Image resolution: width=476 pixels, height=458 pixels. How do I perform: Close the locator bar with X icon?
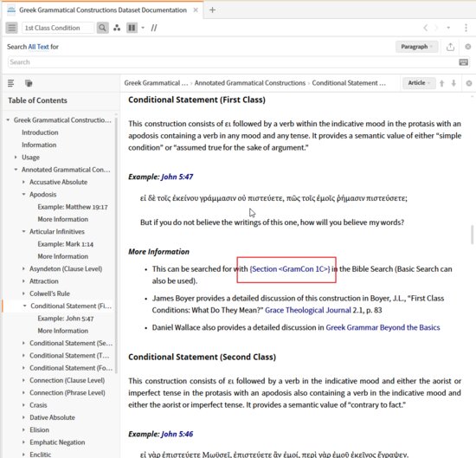click(469, 83)
